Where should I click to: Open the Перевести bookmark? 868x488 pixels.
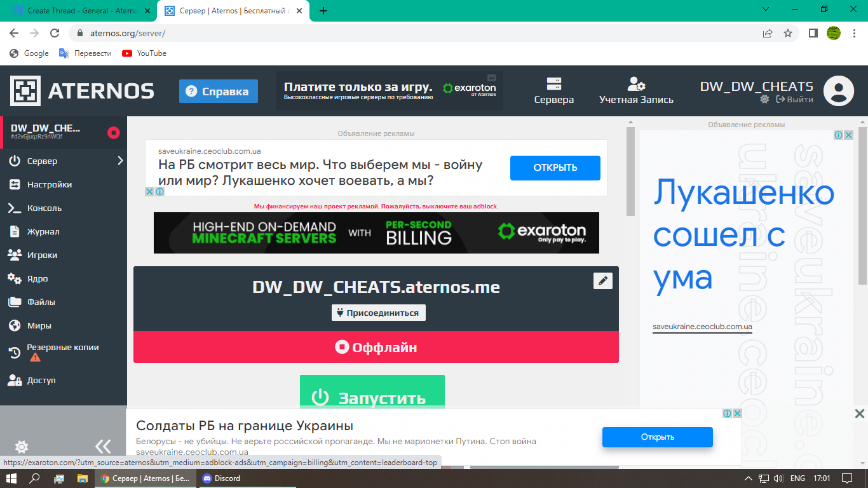click(x=85, y=53)
